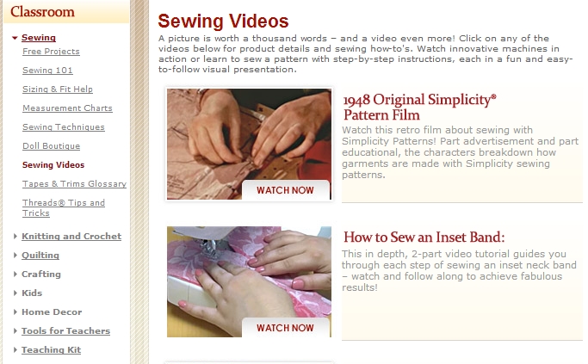Click Watch Now on 1948 pattern film
The width and height of the screenshot is (588, 364).
click(285, 190)
